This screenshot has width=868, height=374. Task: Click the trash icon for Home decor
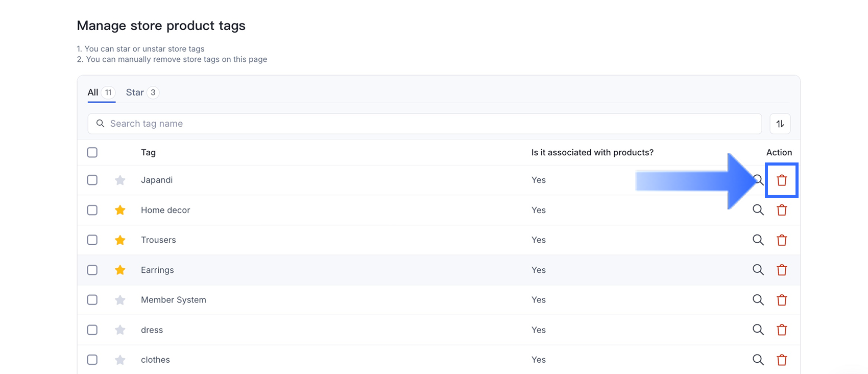coord(781,210)
